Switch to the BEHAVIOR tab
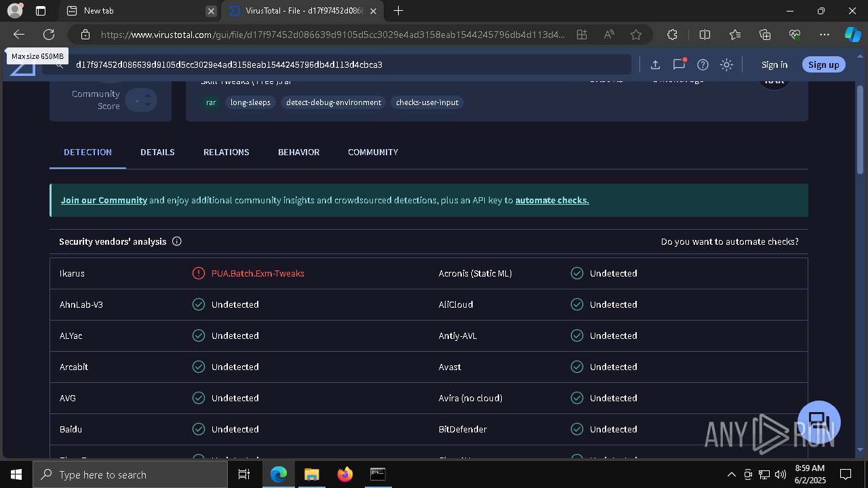Screen dimensions: 868x488 tap(298, 152)
